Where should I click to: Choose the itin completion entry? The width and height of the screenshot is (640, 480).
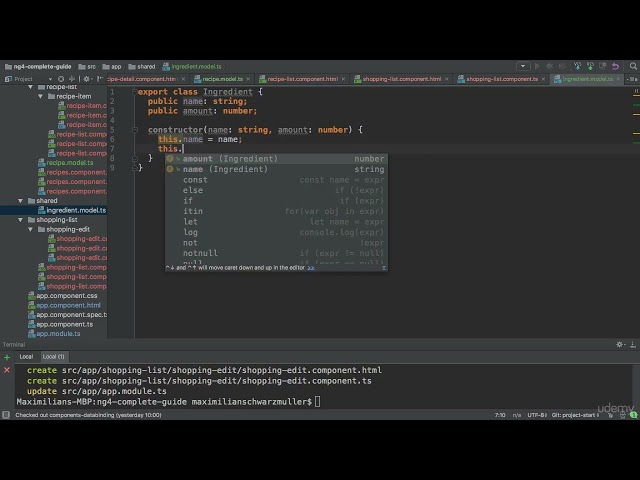point(276,211)
